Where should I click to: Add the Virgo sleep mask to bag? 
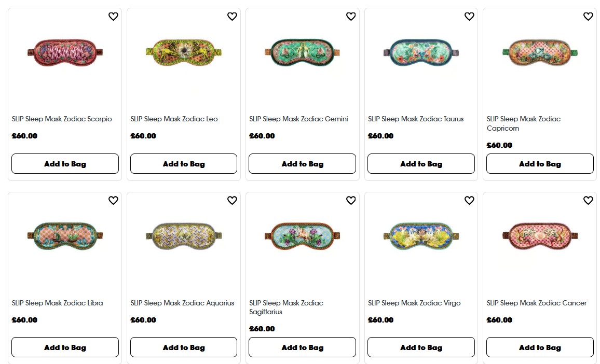click(421, 347)
